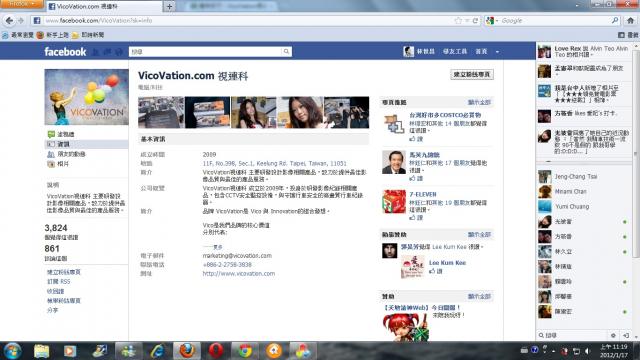The image size is (640, 360).
Task: Open Facebook friend requests icon
Action: (96, 52)
